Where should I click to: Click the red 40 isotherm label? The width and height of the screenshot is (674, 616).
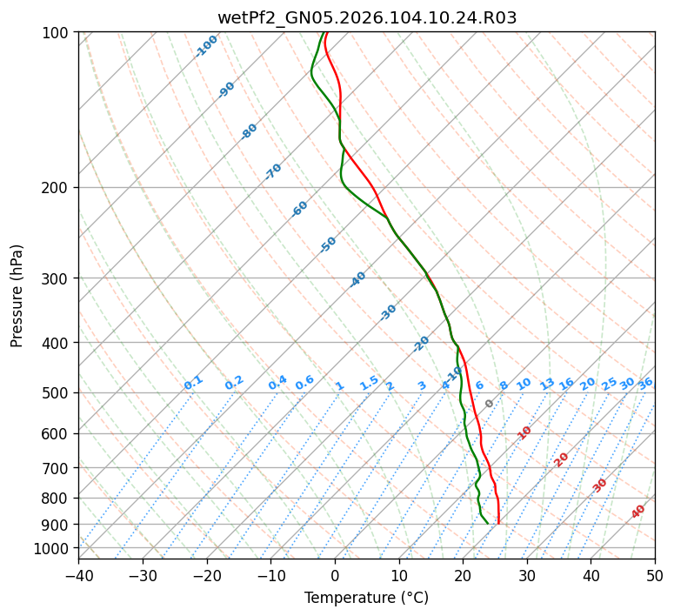(638, 512)
